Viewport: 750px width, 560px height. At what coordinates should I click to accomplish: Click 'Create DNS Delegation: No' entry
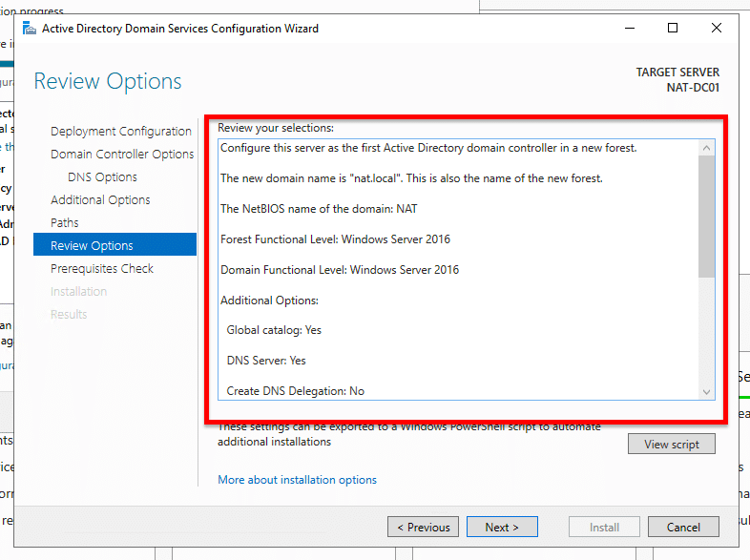(296, 391)
